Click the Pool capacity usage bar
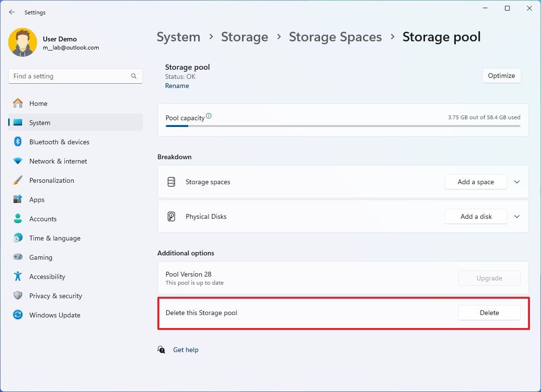Screen dimensions: 541x392 343,126
